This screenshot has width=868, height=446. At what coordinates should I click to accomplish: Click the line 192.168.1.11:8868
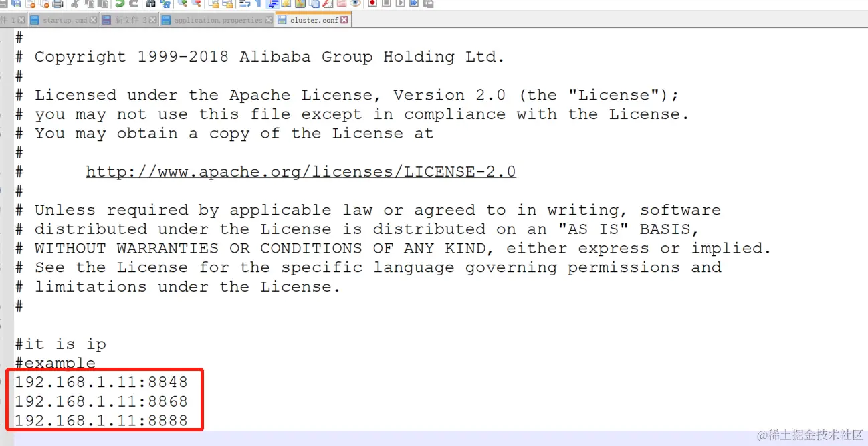click(102, 402)
